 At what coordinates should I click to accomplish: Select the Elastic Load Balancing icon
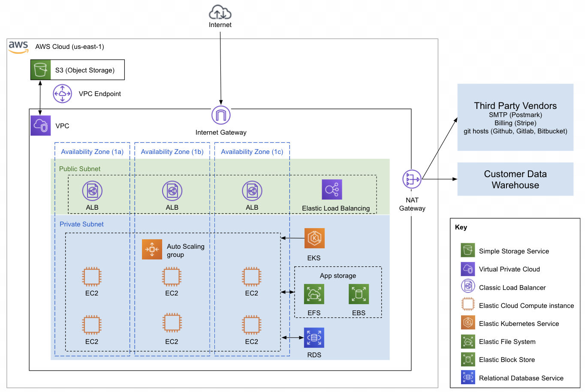pyautogui.click(x=332, y=190)
